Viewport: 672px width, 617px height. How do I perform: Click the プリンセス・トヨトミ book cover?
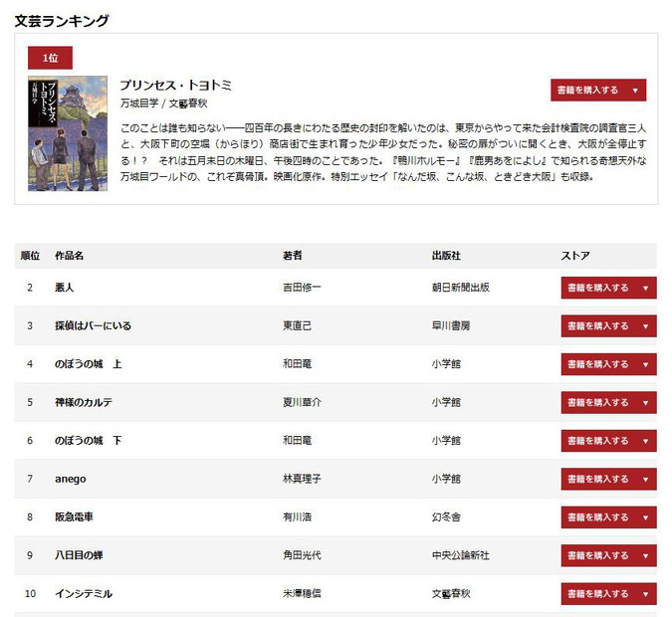click(x=68, y=133)
